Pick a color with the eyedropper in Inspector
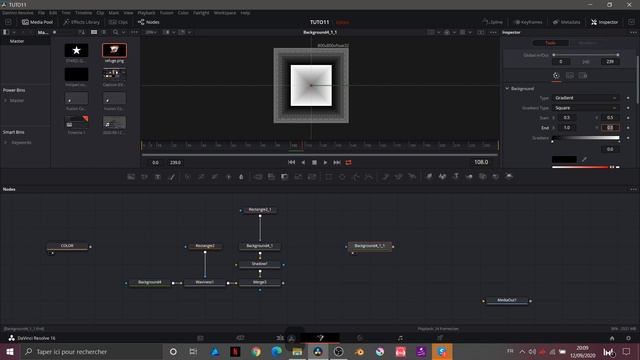640x360 pixels. [584, 159]
